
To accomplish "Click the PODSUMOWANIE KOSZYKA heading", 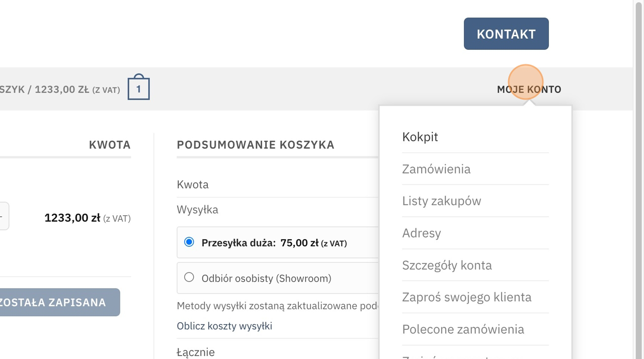I will [256, 145].
